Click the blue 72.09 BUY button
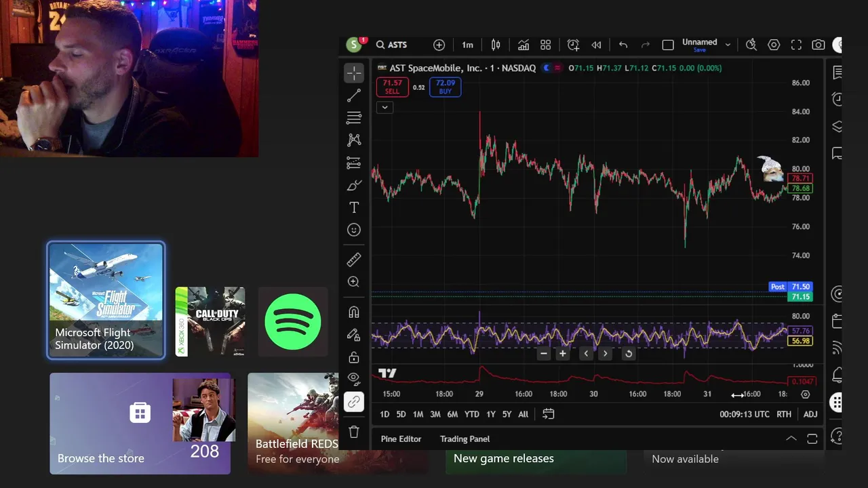Screen dimensions: 868x488 tap(445, 87)
